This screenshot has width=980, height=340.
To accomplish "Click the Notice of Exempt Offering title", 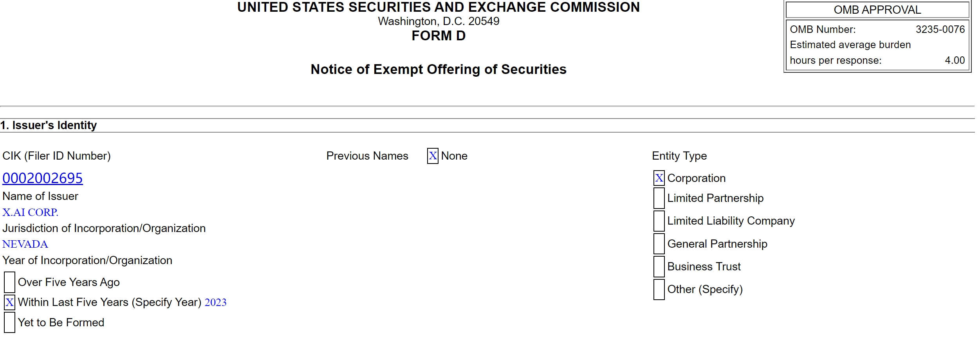I will click(x=438, y=70).
